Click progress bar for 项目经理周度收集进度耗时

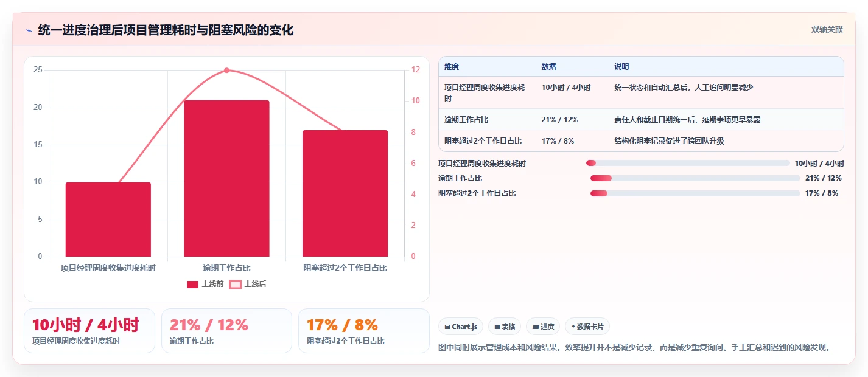click(x=688, y=163)
